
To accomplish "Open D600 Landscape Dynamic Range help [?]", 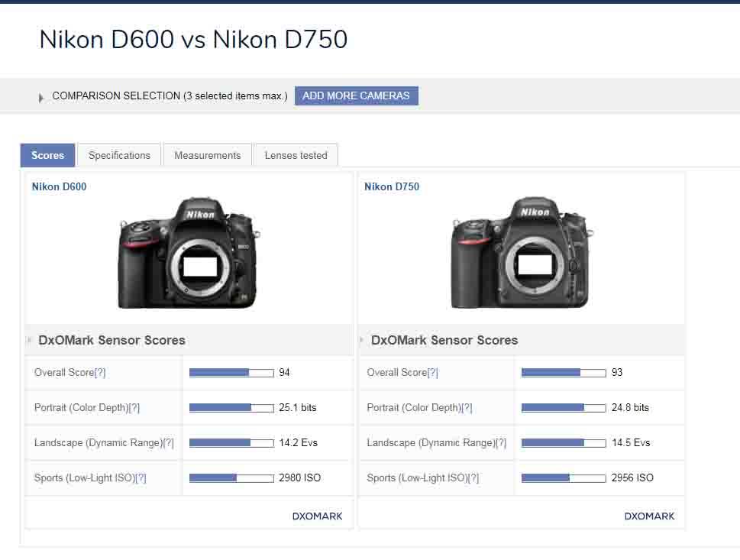I will tap(169, 443).
